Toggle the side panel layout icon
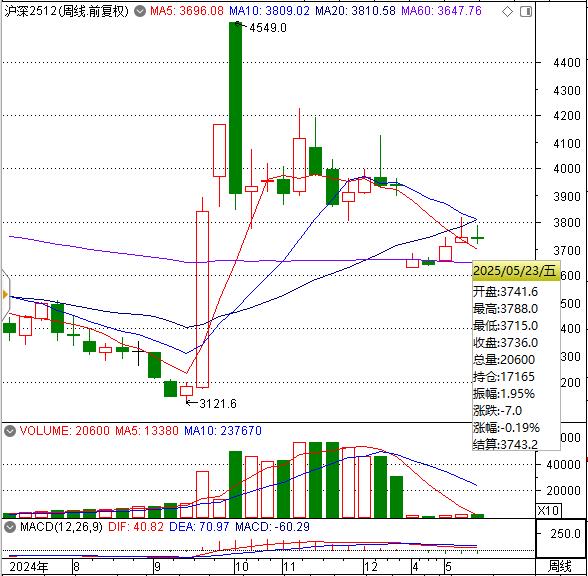Viewport: 588px width, 576px height. (526, 12)
